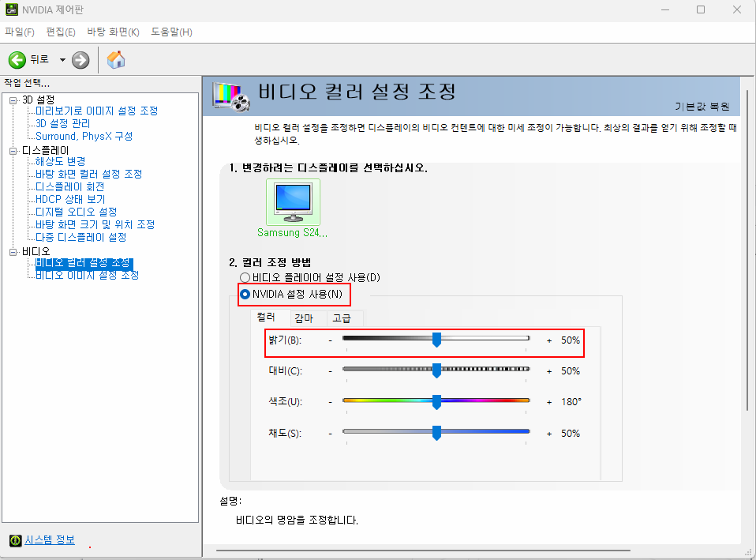Open the 바탕 화면(K) menu
This screenshot has width=756, height=560.
click(x=114, y=32)
